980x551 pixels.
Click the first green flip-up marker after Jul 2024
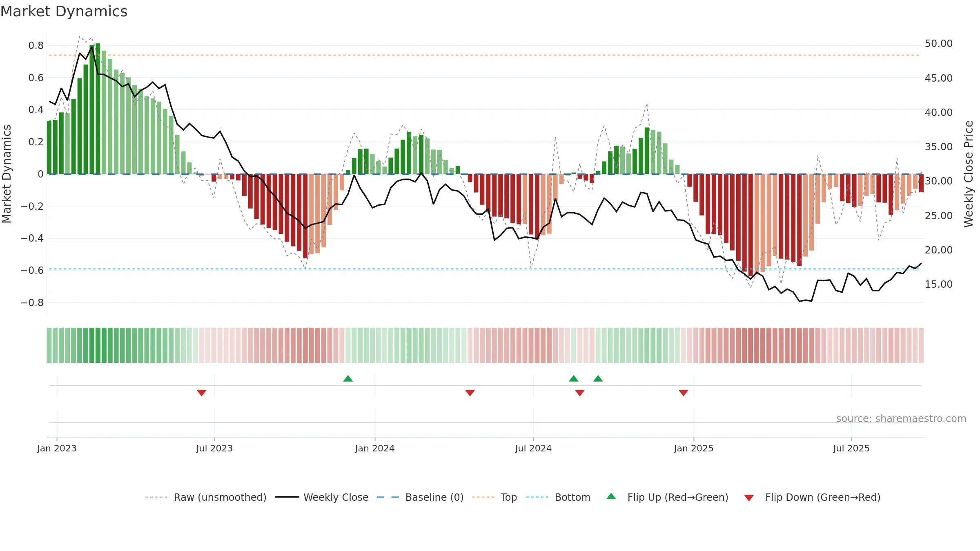pyautogui.click(x=574, y=378)
